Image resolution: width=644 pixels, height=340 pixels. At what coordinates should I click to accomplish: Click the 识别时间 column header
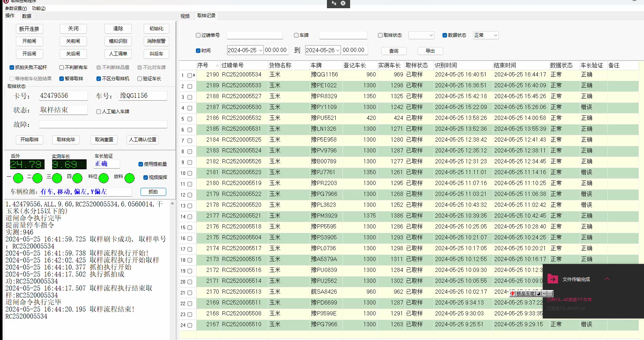(463, 65)
